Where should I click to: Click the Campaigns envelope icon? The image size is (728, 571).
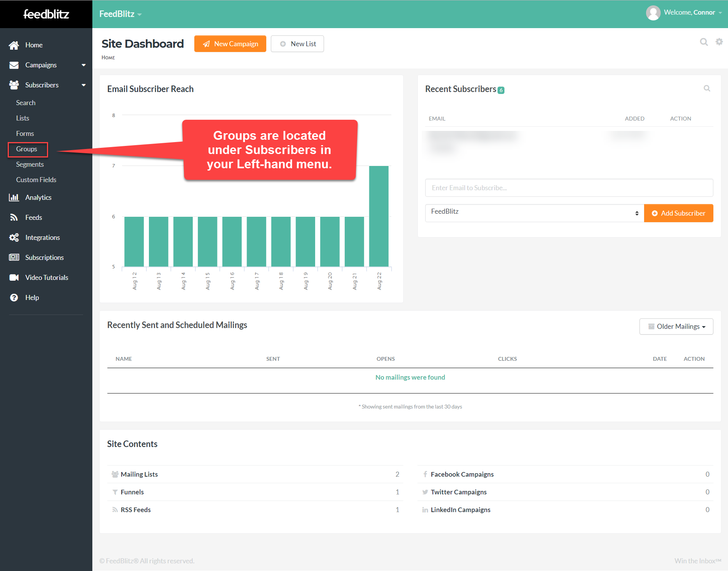click(14, 65)
